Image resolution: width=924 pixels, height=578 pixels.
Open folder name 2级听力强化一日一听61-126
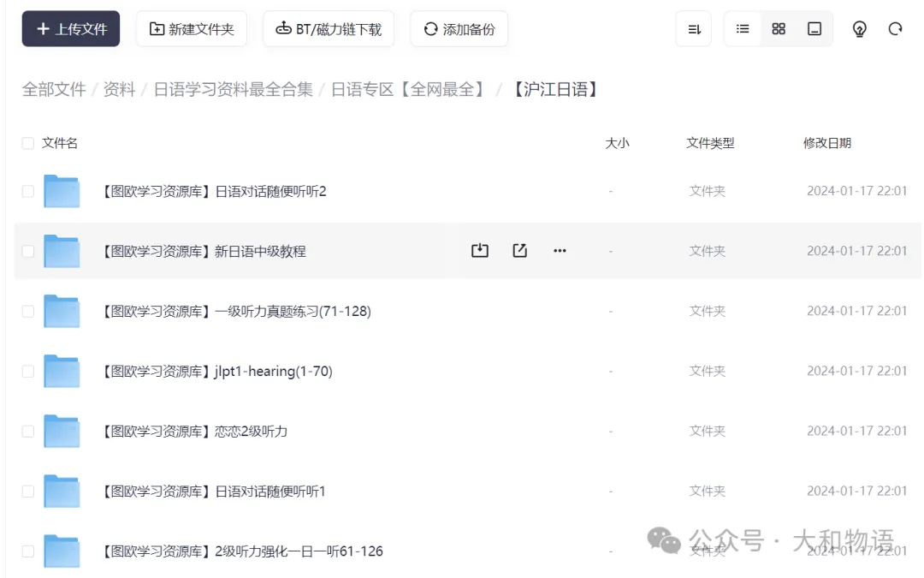[243, 551]
